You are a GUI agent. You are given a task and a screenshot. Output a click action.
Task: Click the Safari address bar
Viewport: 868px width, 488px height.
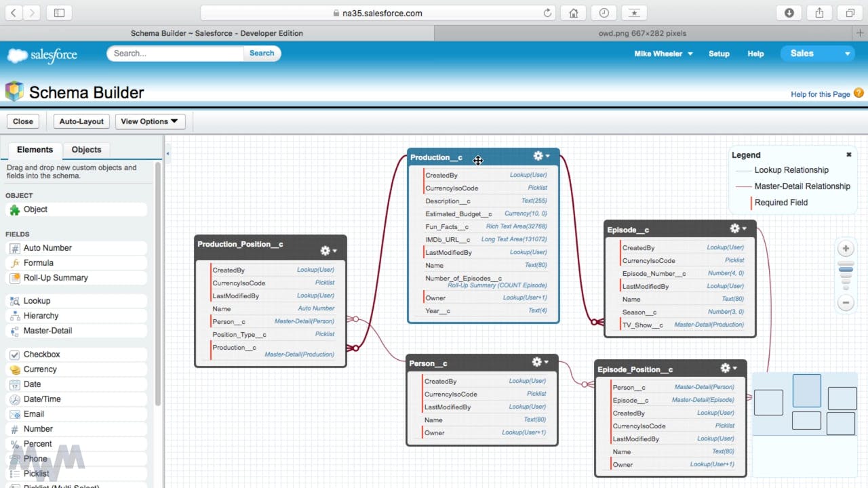coord(378,13)
